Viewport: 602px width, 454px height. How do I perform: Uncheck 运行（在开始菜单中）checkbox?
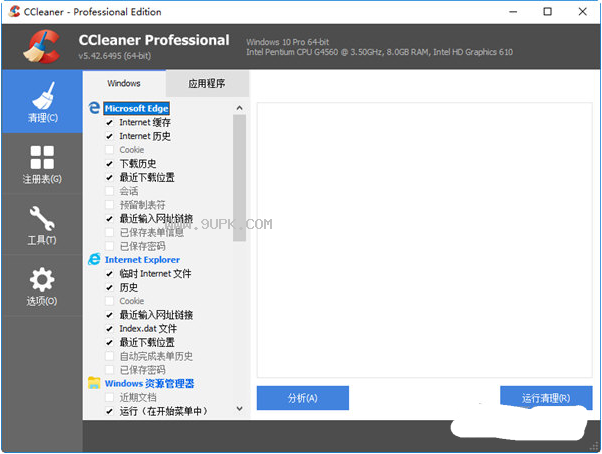point(109,411)
